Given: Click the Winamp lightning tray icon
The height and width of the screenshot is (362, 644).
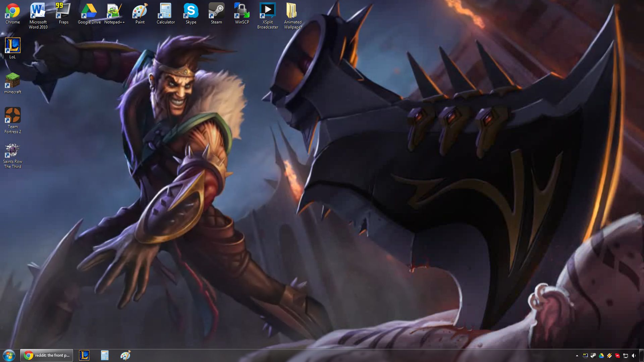Looking at the screenshot, I should 609,356.
